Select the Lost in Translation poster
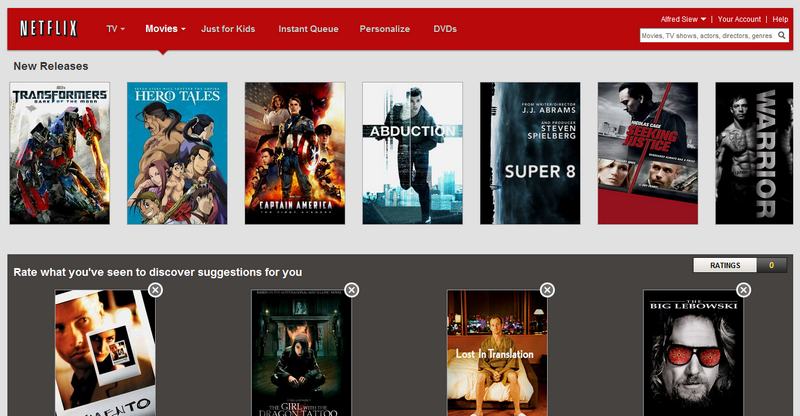The width and height of the screenshot is (800, 416). click(x=497, y=353)
